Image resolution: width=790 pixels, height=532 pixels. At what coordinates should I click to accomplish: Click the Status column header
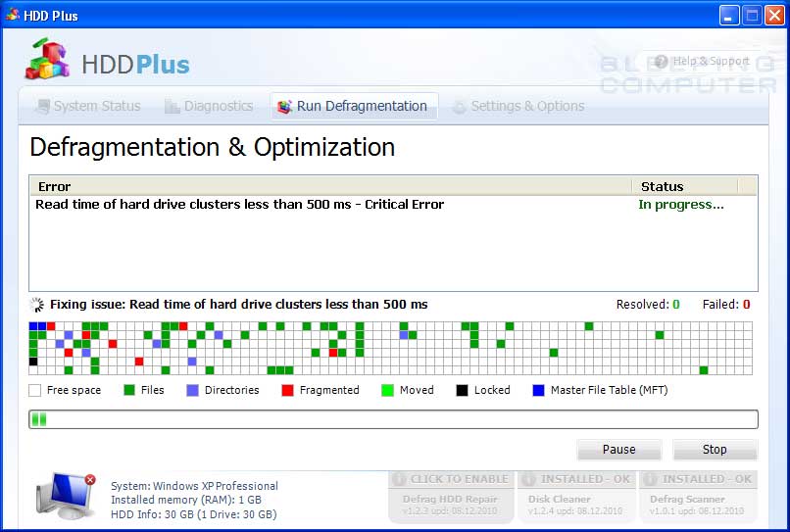662,186
